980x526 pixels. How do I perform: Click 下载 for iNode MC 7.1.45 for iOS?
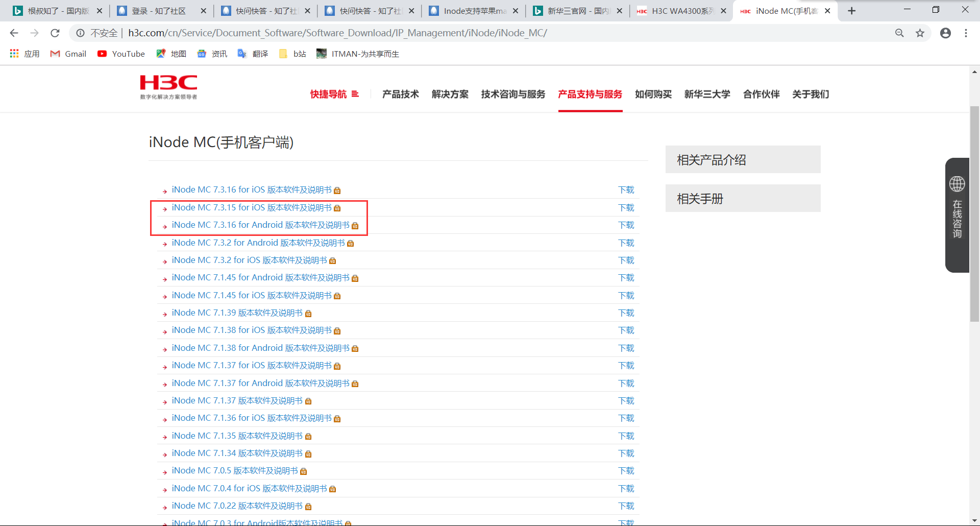pyautogui.click(x=626, y=296)
